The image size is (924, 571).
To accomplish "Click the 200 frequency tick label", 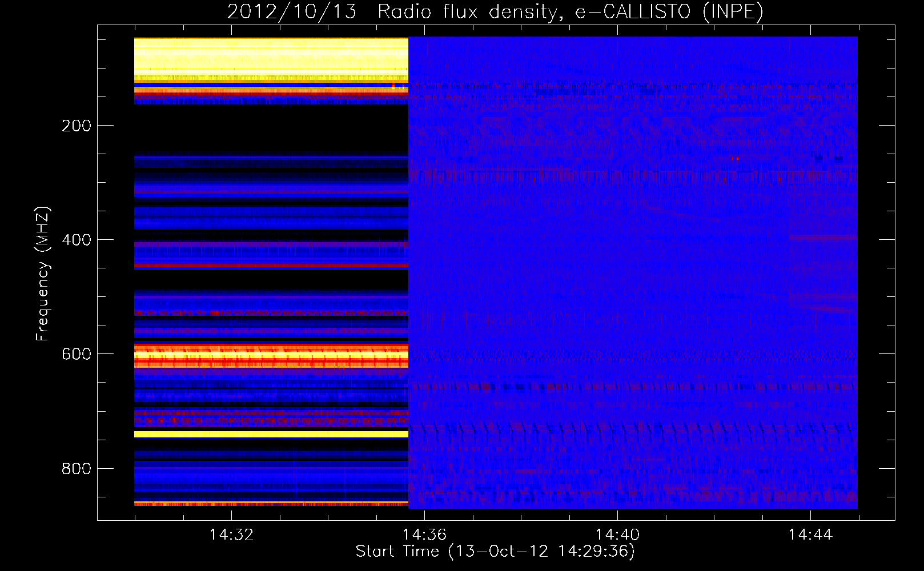I will point(77,126).
